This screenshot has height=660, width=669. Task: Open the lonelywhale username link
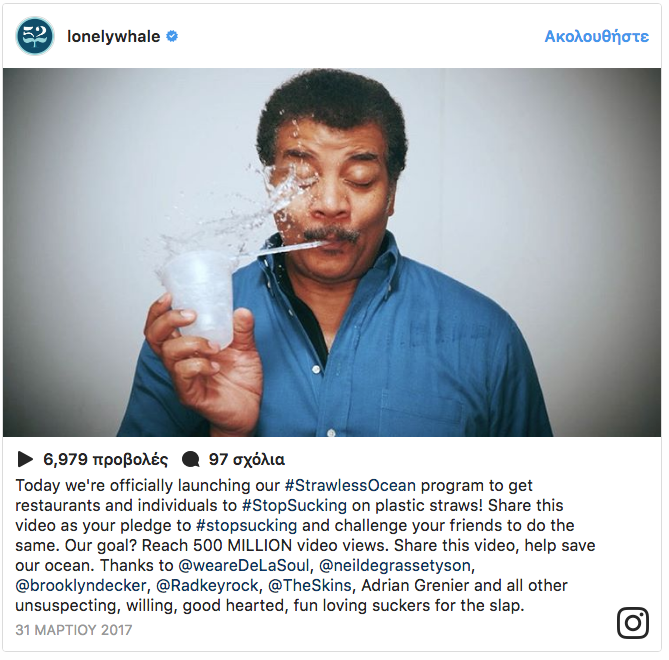[x=113, y=36]
